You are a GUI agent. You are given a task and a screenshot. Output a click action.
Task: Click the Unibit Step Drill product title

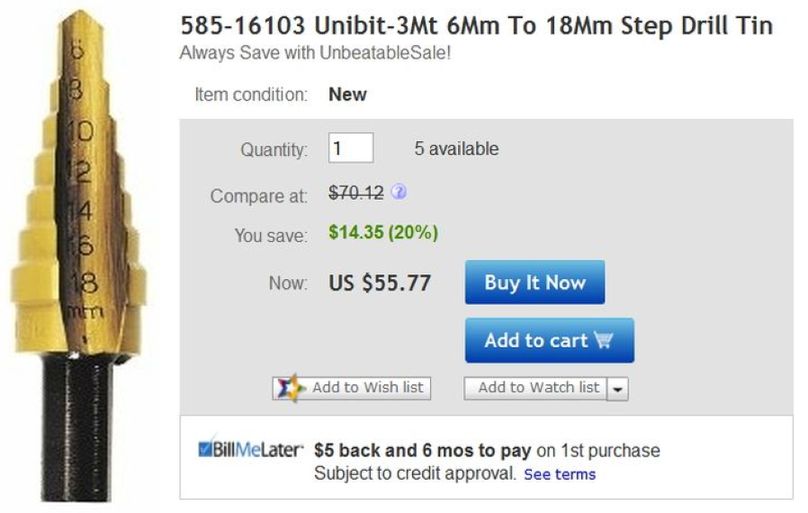click(x=476, y=26)
